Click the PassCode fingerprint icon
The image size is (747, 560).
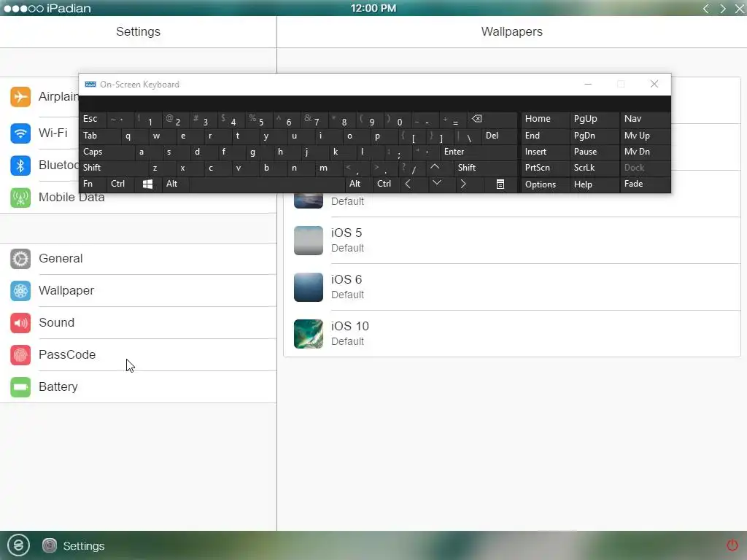[x=20, y=355]
